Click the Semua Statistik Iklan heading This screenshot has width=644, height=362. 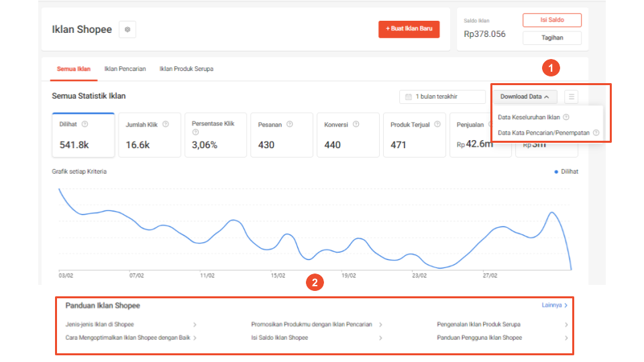[x=89, y=96]
